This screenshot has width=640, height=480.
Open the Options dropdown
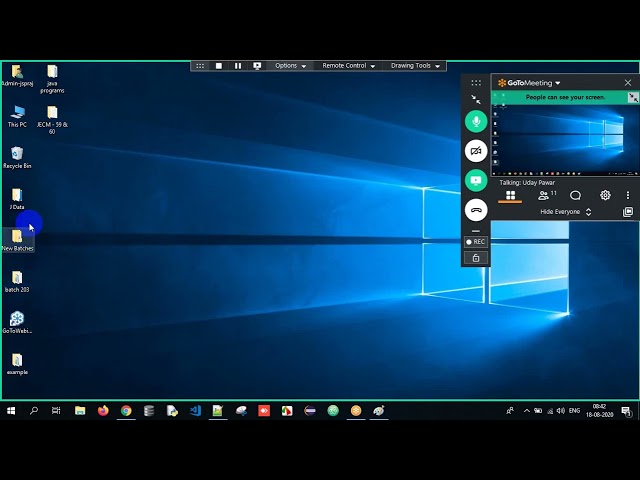pos(290,66)
